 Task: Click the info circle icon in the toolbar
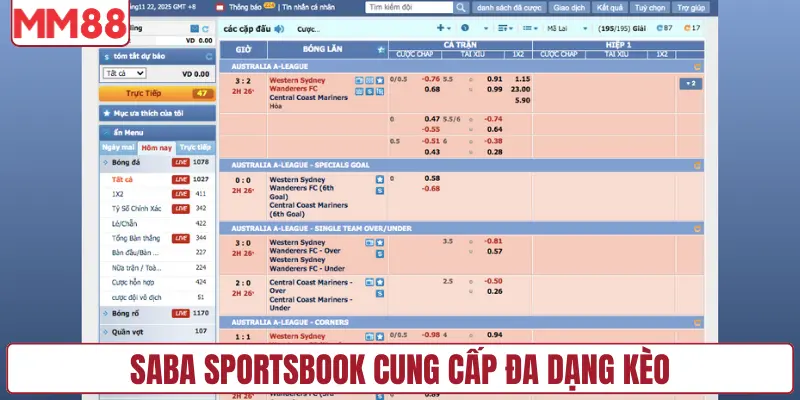click(465, 29)
